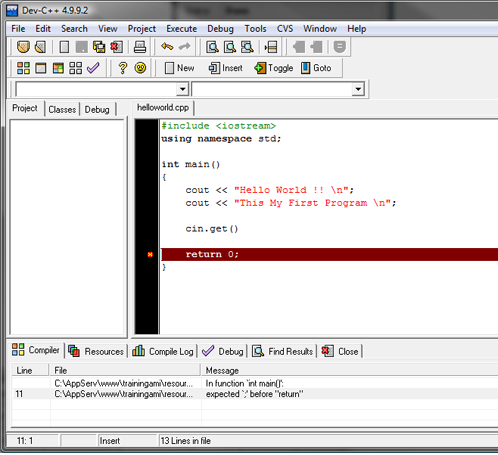Open the Tools menu
Screen dimensions: 498x455
click(255, 29)
